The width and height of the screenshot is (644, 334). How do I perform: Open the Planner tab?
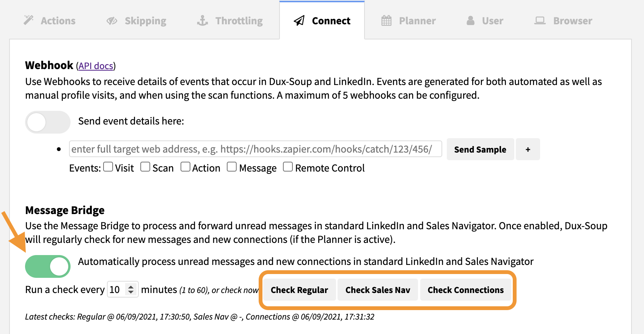click(x=408, y=20)
